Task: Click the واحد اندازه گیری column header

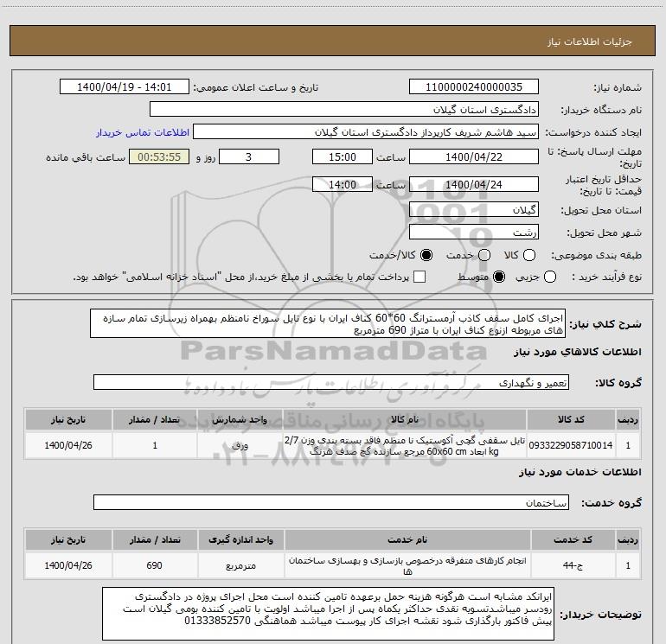Action: 240,539
